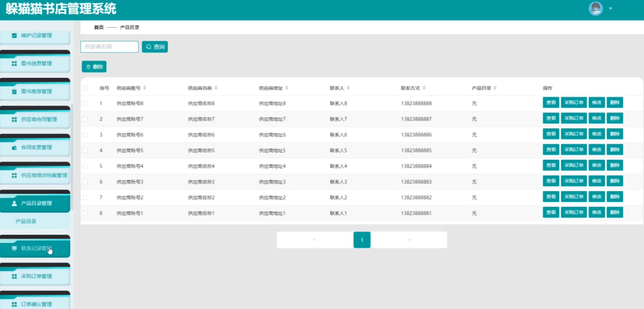Click the 图书信息管理 grid icon

tap(14, 64)
